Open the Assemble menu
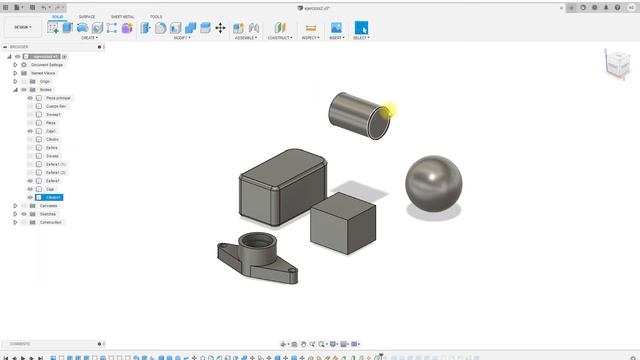Screen dimensions: 640x360 (x=246, y=38)
